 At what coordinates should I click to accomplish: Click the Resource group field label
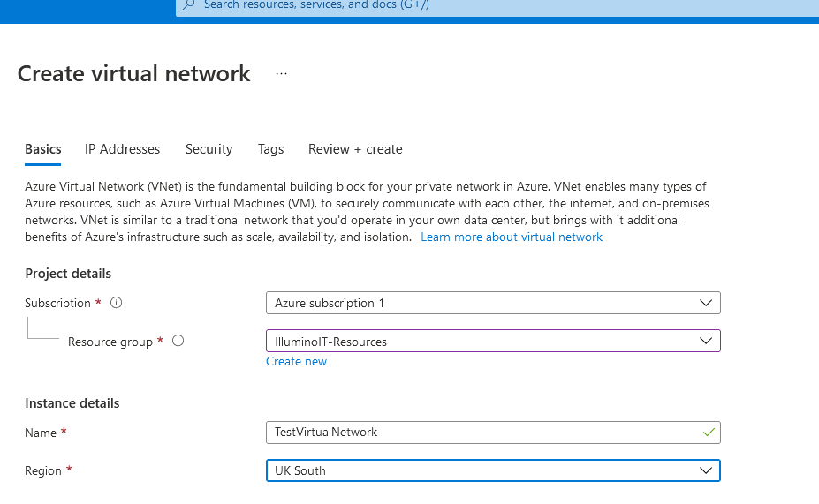tap(110, 342)
